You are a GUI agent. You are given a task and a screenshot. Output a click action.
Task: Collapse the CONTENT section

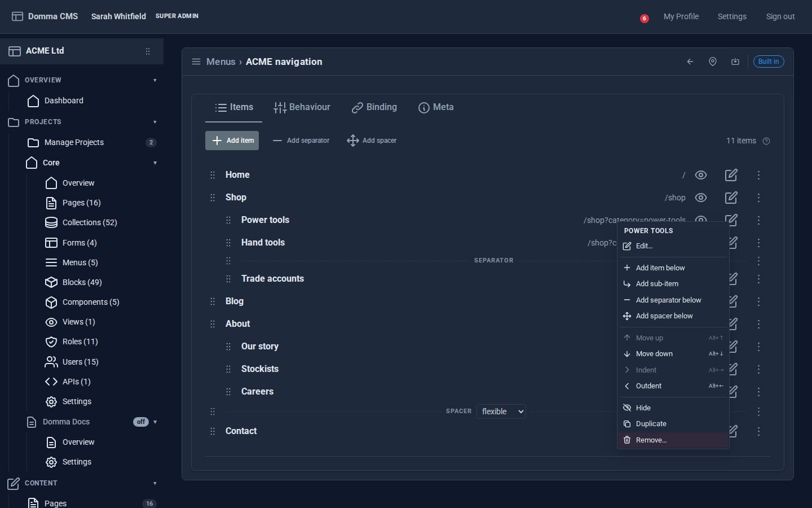(x=155, y=483)
